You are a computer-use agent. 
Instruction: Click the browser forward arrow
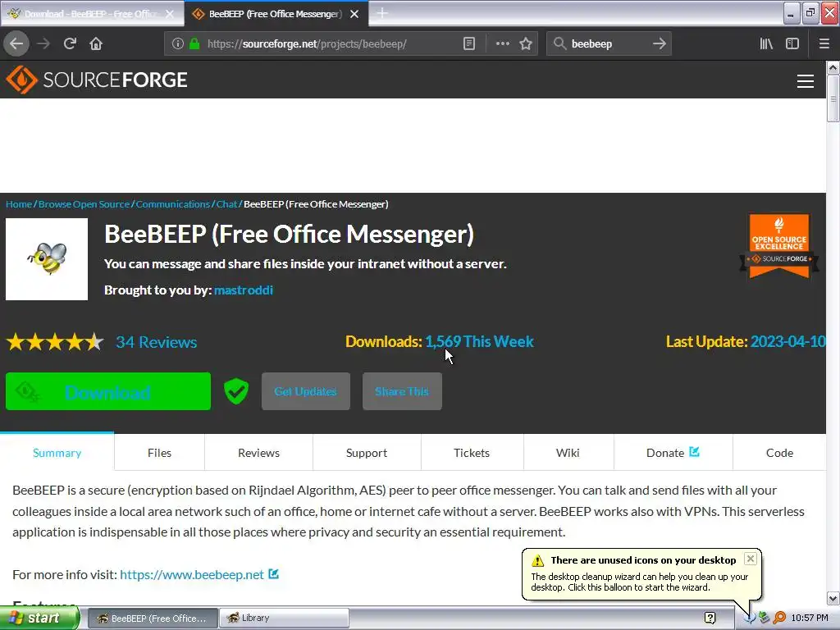(x=43, y=44)
